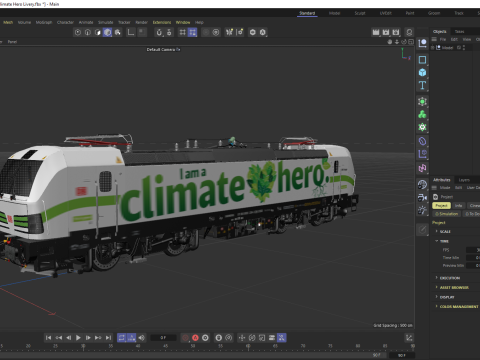Go to end of animation
This screenshot has width=480, height=360.
pos(108,338)
